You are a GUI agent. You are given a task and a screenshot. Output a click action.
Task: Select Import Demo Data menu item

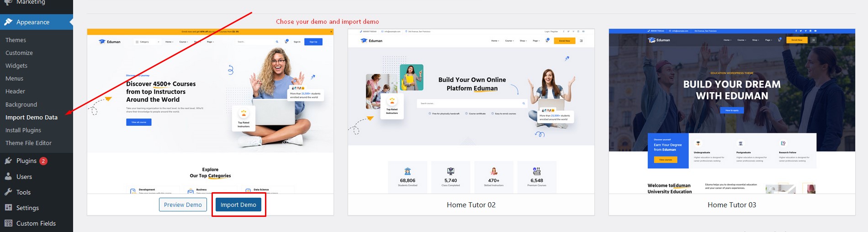tap(32, 118)
